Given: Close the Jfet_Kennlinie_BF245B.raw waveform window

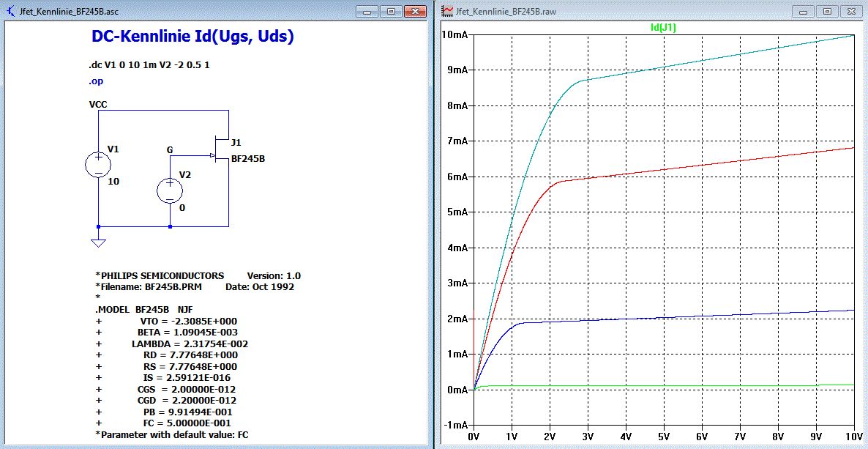Looking at the screenshot, I should [851, 11].
